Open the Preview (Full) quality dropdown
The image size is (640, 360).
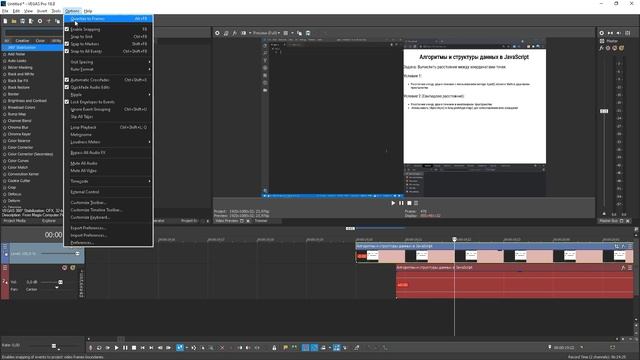267,33
